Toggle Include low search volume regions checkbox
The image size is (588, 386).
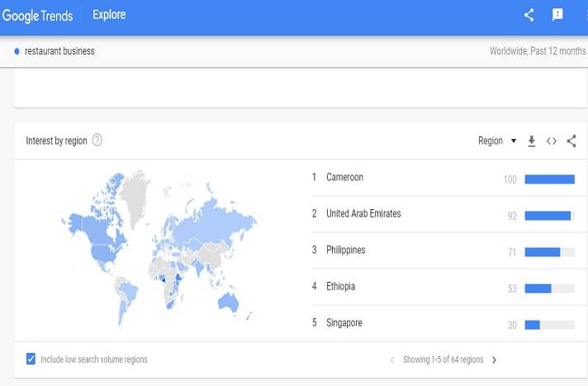coord(31,359)
